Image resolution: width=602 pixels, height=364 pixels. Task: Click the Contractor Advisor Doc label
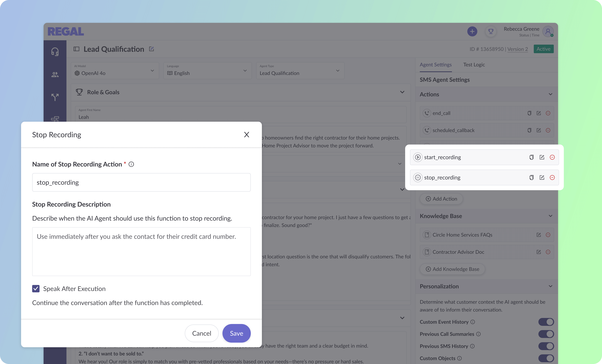coord(458,252)
